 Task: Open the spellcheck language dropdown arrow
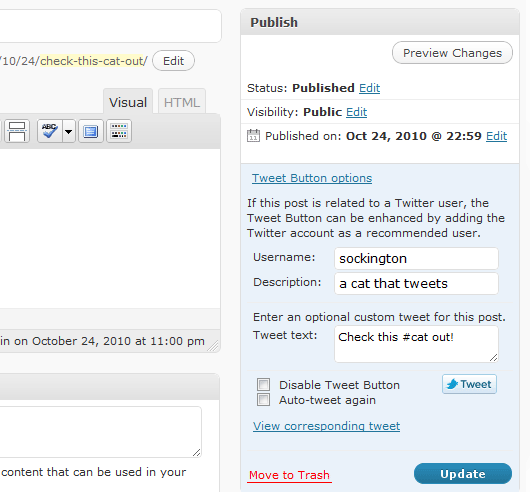69,131
